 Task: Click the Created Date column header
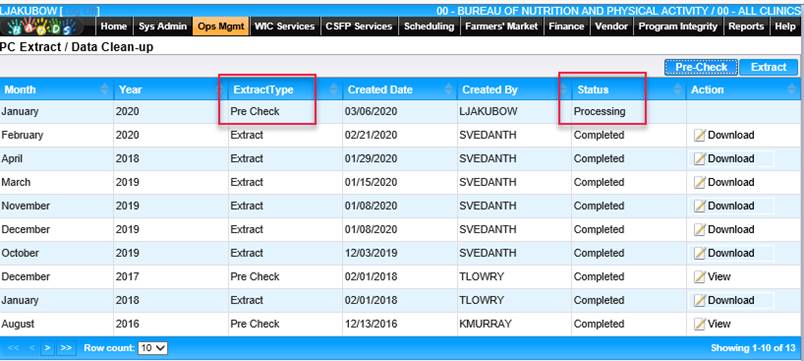coord(399,90)
